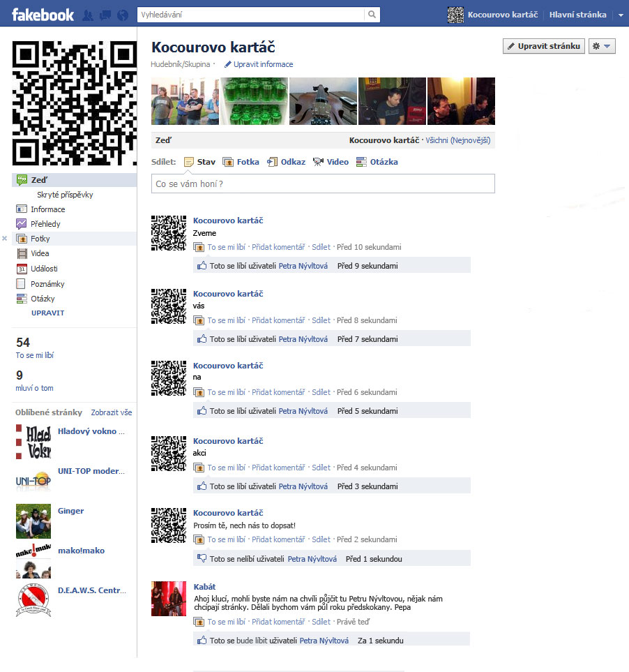Open mako!mako favorite page

tap(81, 551)
